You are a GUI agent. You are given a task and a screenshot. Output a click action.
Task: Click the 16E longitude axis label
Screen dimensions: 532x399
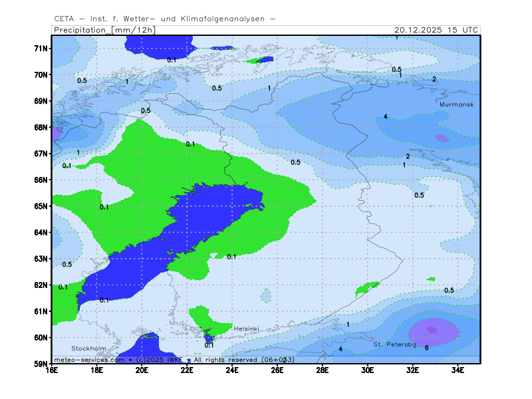pos(52,370)
